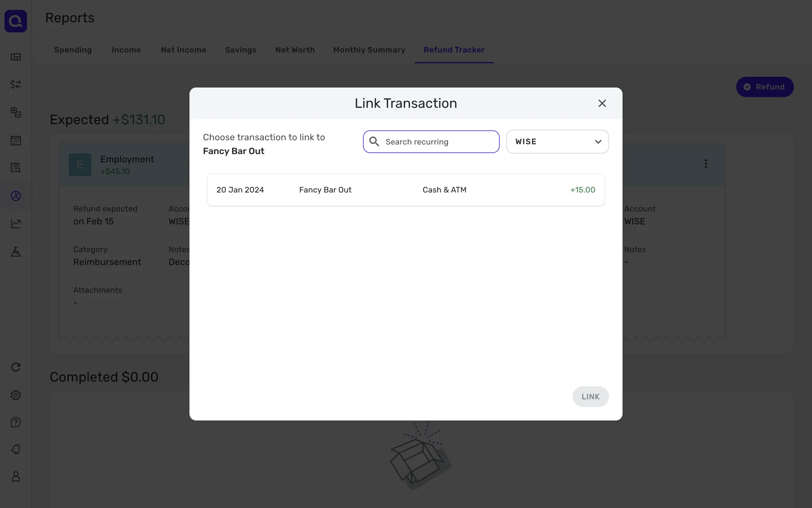812x508 pixels.
Task: Click the Refund button
Action: click(x=764, y=87)
